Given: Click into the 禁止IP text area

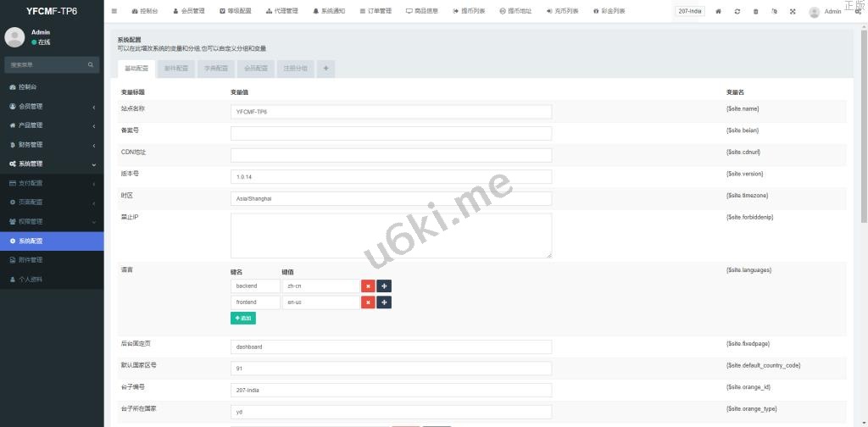Looking at the screenshot, I should [x=391, y=235].
